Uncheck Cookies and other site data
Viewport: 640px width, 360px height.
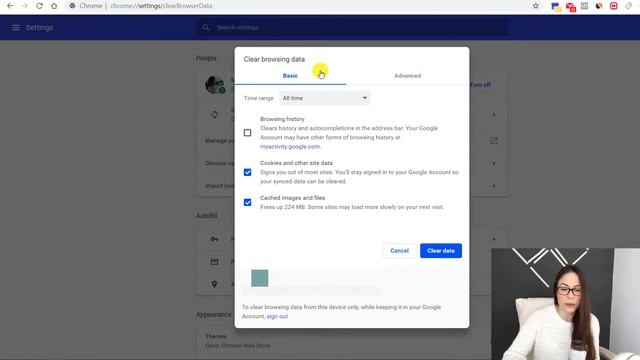click(x=247, y=172)
